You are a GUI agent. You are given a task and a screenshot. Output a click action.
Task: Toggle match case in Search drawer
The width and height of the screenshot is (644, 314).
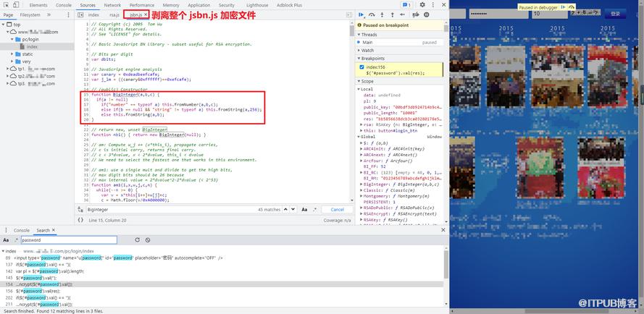[x=6, y=240]
